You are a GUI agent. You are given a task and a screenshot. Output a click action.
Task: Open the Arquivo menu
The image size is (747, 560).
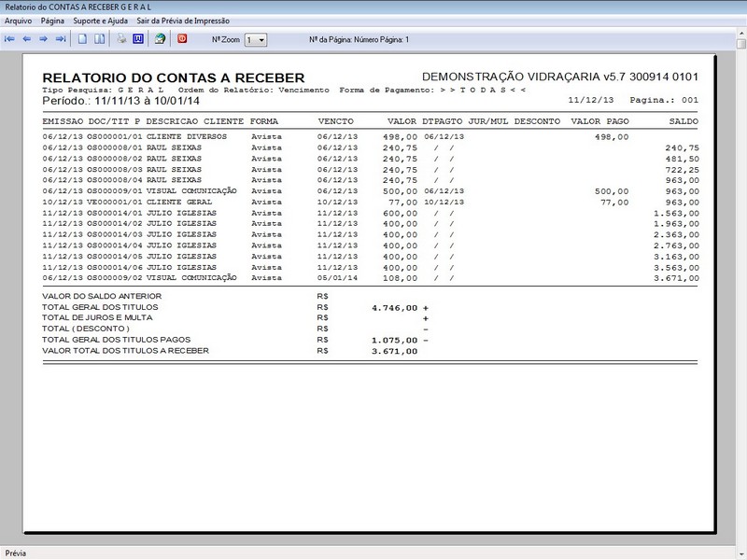(x=18, y=21)
